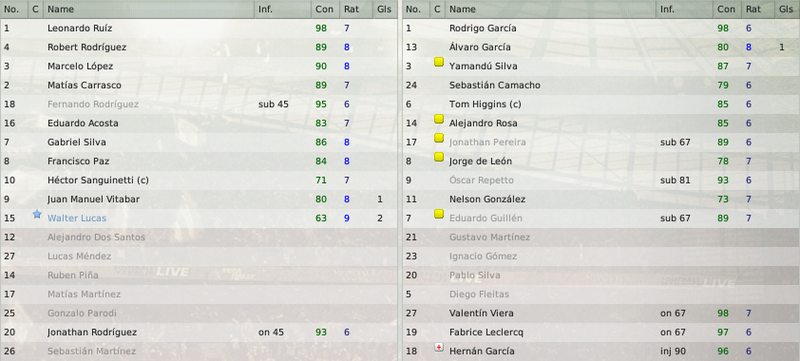Select Héctor Sanguinetti (c) player row
This screenshot has width=800, height=361.
[199, 180]
